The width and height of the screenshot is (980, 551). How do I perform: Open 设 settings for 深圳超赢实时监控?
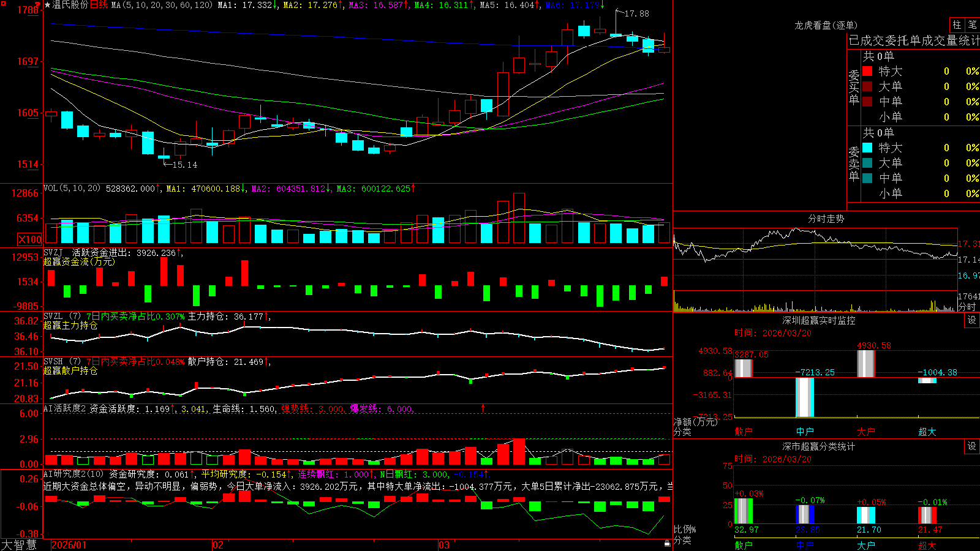(971, 320)
